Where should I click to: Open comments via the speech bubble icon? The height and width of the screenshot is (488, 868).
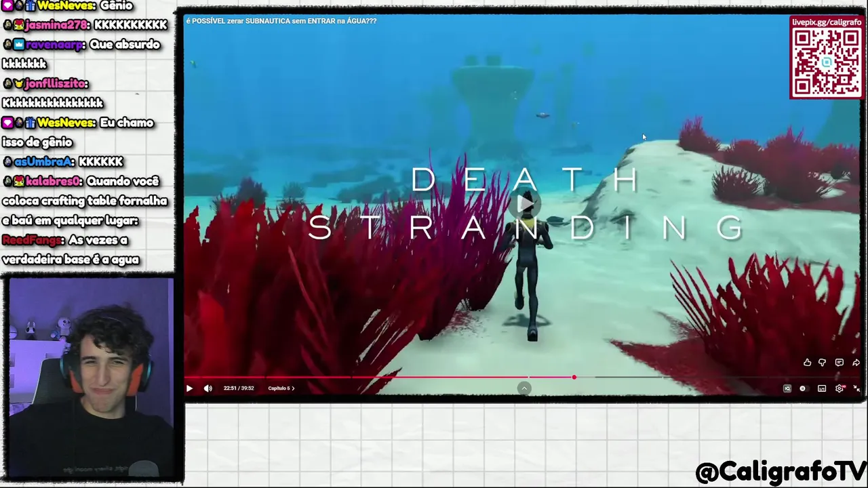[x=839, y=363]
